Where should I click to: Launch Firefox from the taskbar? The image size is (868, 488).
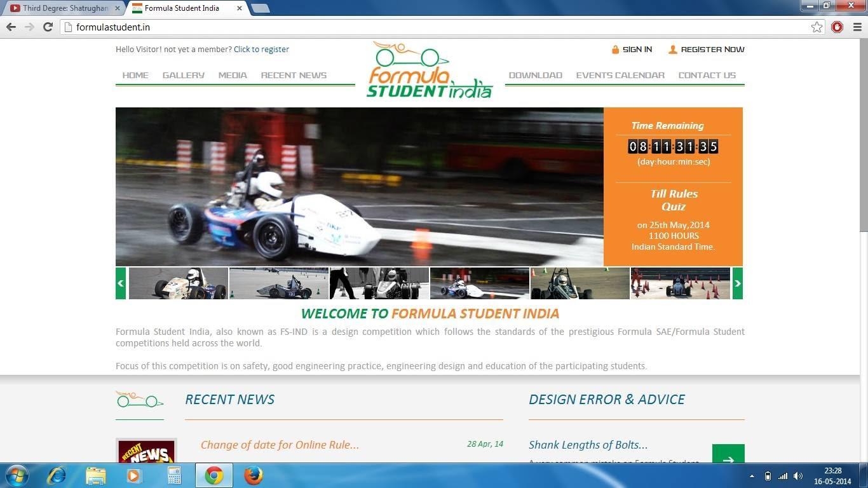[254, 475]
